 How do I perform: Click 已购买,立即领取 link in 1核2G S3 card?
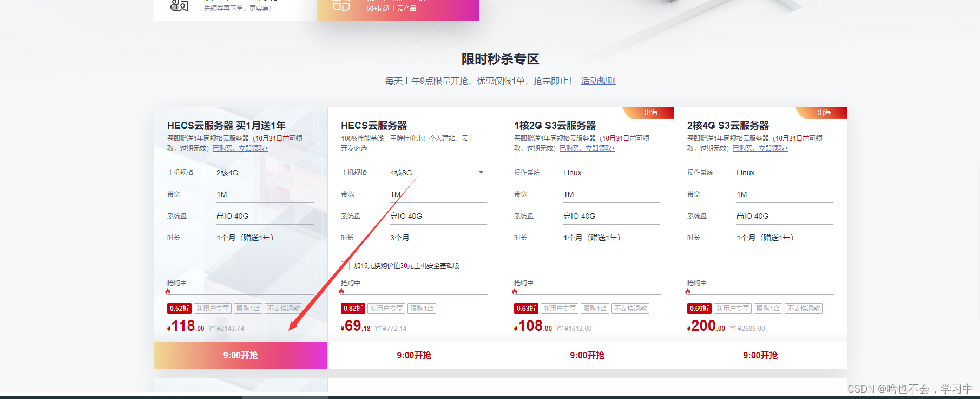pyautogui.click(x=587, y=148)
